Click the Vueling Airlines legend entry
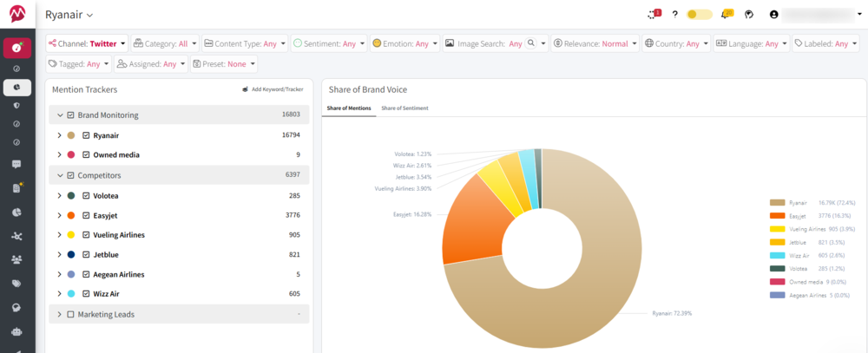 point(812,229)
